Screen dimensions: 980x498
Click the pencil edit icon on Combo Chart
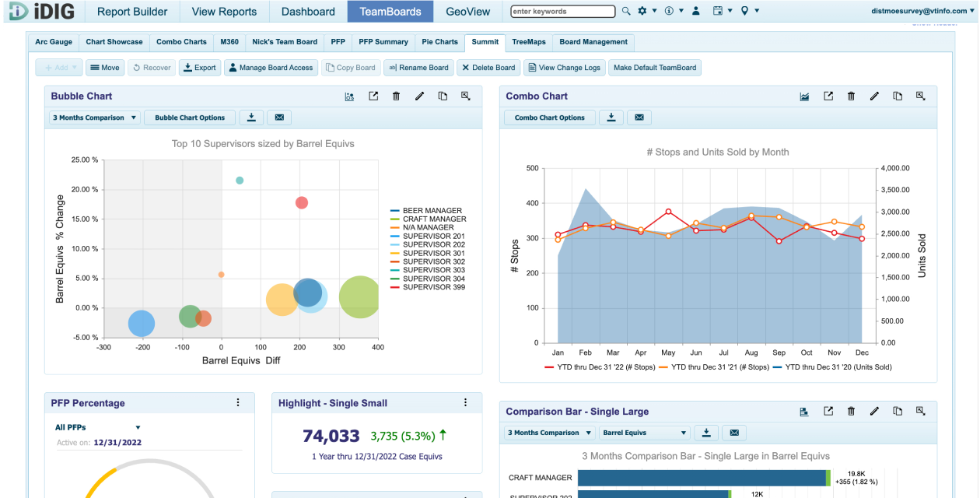click(x=874, y=96)
